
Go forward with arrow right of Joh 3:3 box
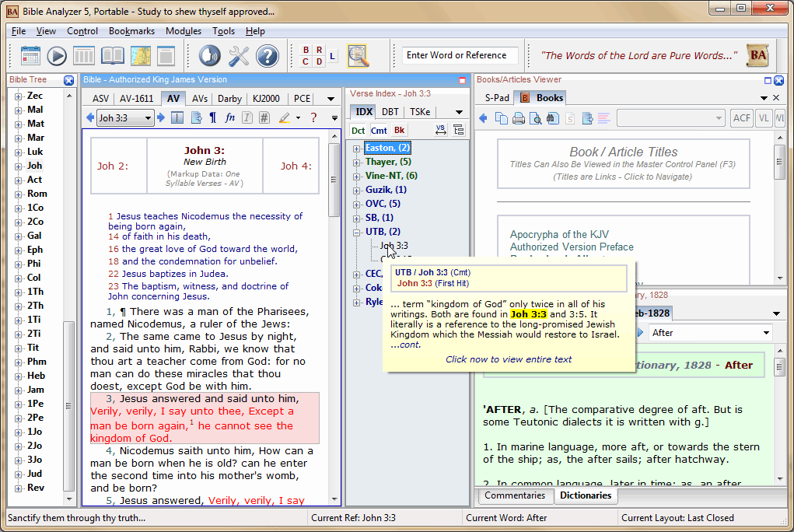pyautogui.click(x=161, y=118)
